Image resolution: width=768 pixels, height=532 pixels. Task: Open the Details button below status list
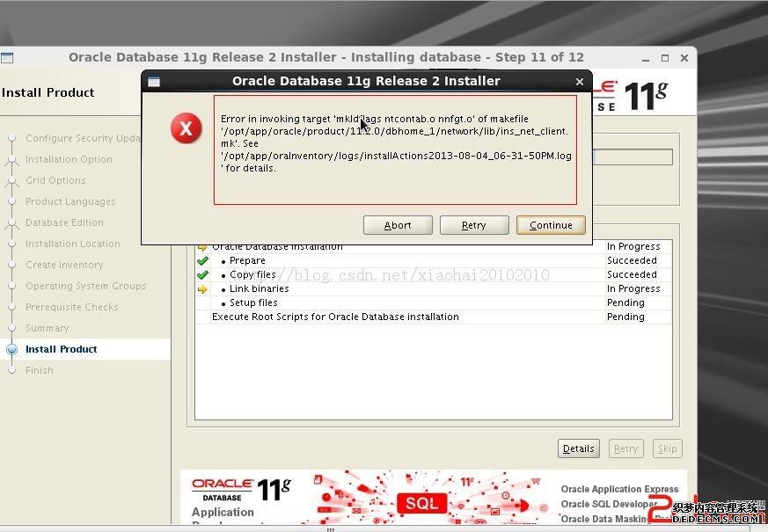(x=578, y=448)
